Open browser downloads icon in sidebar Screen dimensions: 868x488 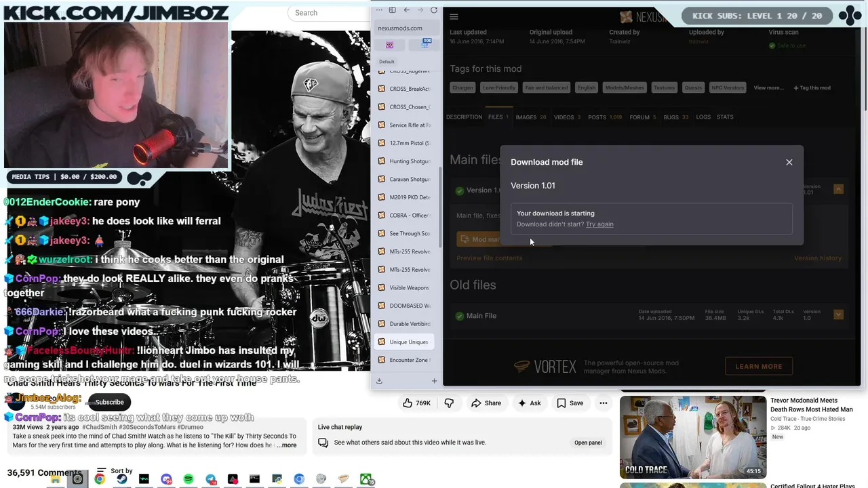[x=379, y=381]
